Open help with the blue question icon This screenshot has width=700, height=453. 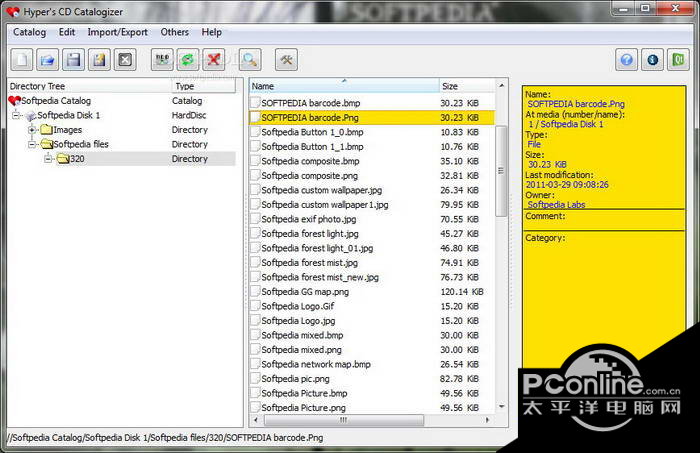pyautogui.click(x=626, y=59)
